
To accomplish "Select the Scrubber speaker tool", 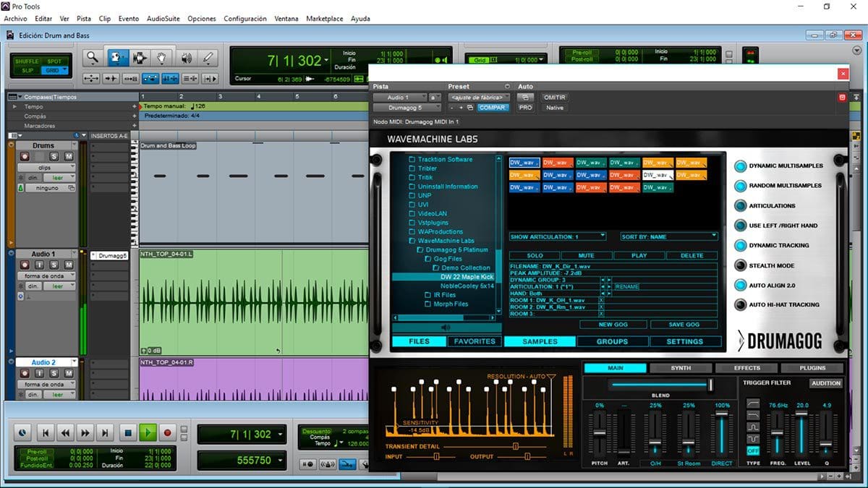I will (x=186, y=58).
